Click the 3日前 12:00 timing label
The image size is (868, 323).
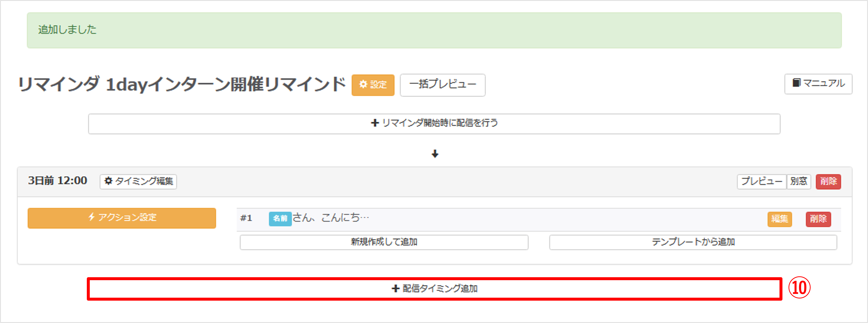pyautogui.click(x=58, y=181)
